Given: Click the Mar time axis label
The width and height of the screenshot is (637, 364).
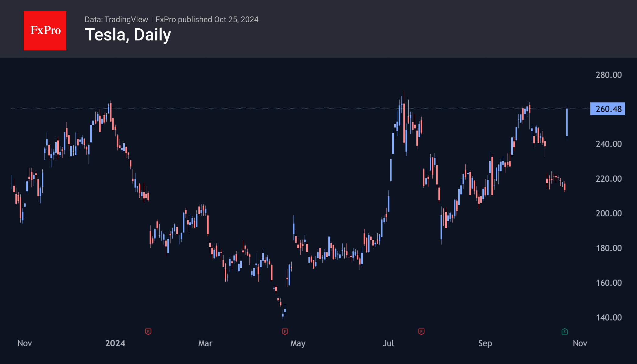Looking at the screenshot, I should coord(205,343).
